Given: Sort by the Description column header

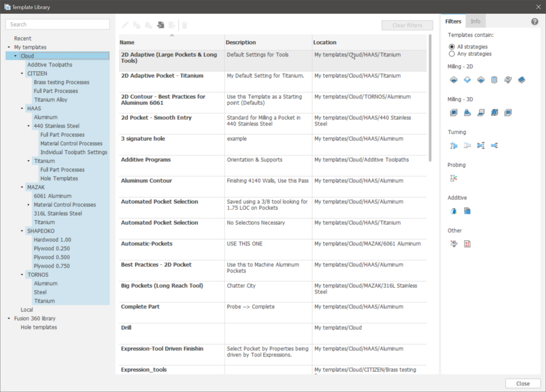Looking at the screenshot, I should click(268, 42).
